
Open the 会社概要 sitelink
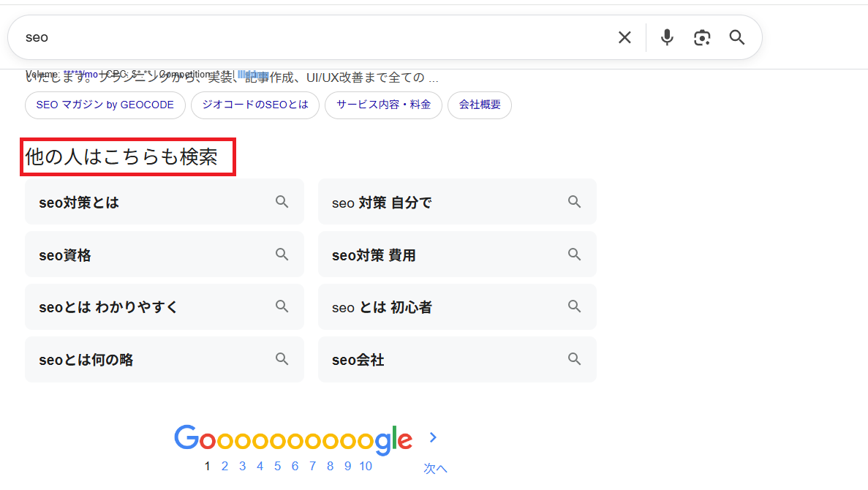click(480, 105)
